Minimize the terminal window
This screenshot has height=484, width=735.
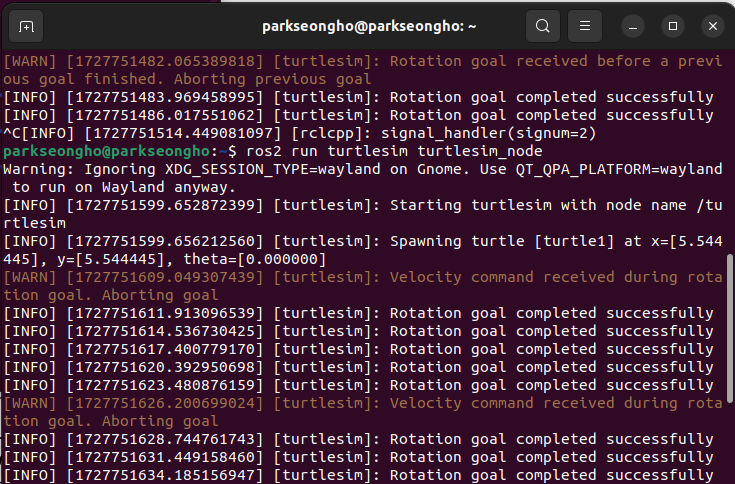(633, 26)
